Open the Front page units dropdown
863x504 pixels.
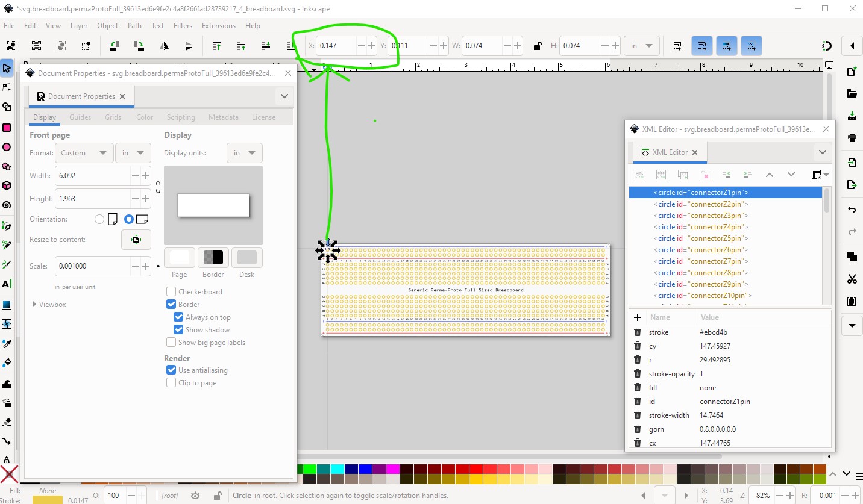click(133, 153)
